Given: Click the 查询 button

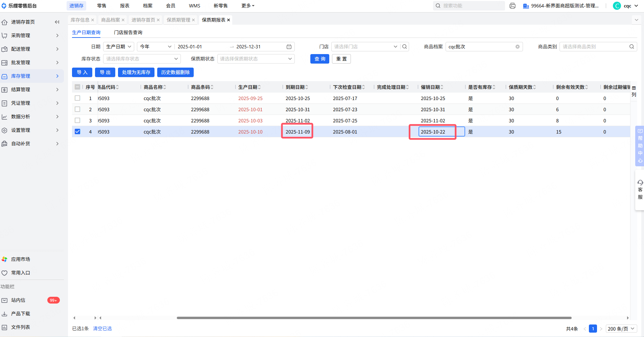Looking at the screenshot, I should (x=320, y=59).
